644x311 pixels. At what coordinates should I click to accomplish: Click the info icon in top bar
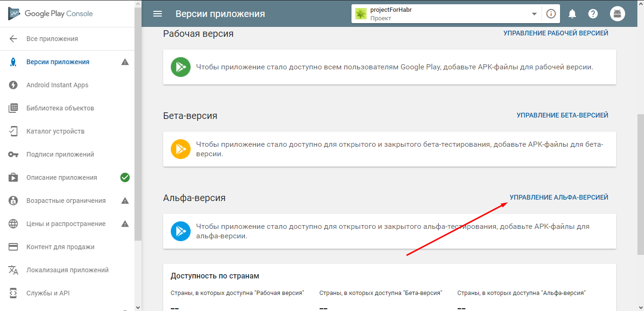click(551, 14)
